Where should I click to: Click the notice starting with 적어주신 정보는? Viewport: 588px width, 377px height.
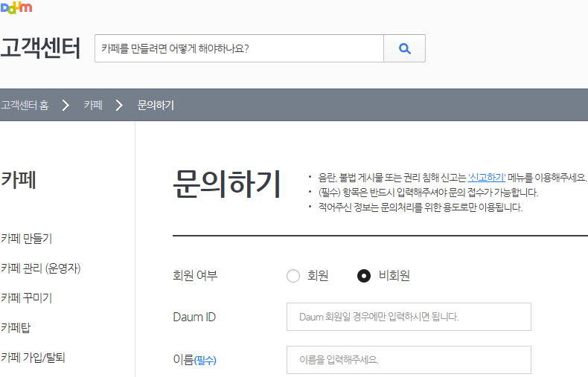420,207
